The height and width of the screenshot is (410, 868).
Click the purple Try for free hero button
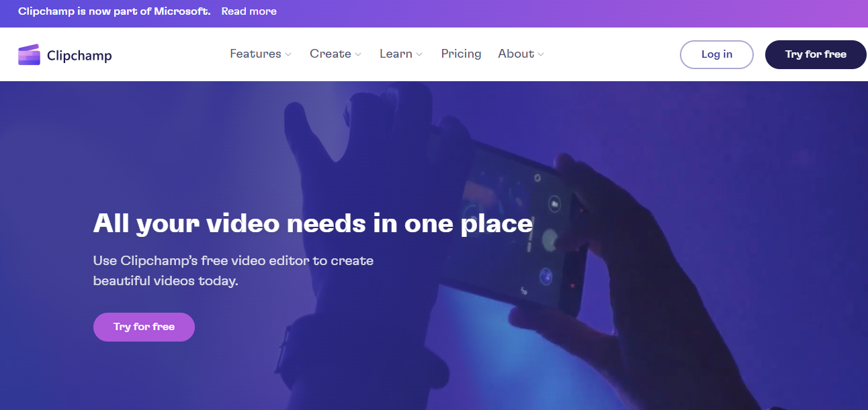(144, 327)
